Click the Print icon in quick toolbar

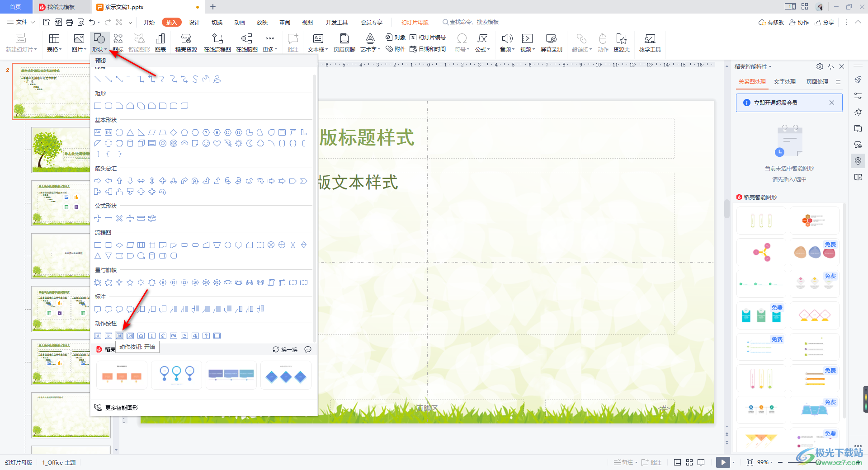tap(69, 22)
